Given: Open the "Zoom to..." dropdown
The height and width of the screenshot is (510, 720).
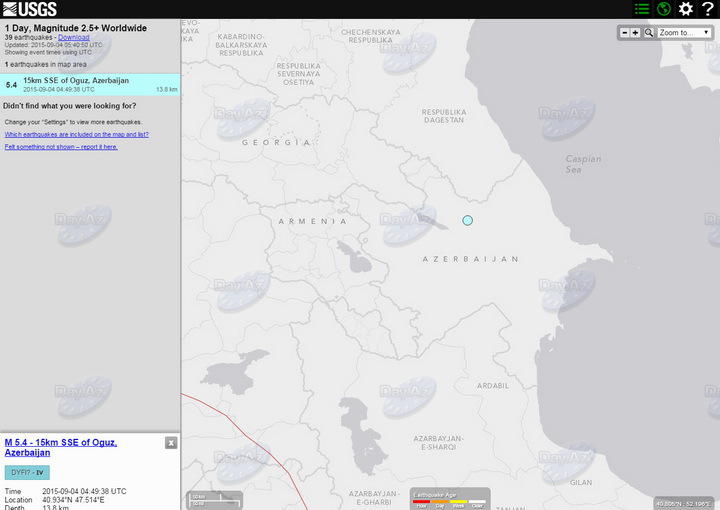Looking at the screenshot, I should pyautogui.click(x=684, y=33).
